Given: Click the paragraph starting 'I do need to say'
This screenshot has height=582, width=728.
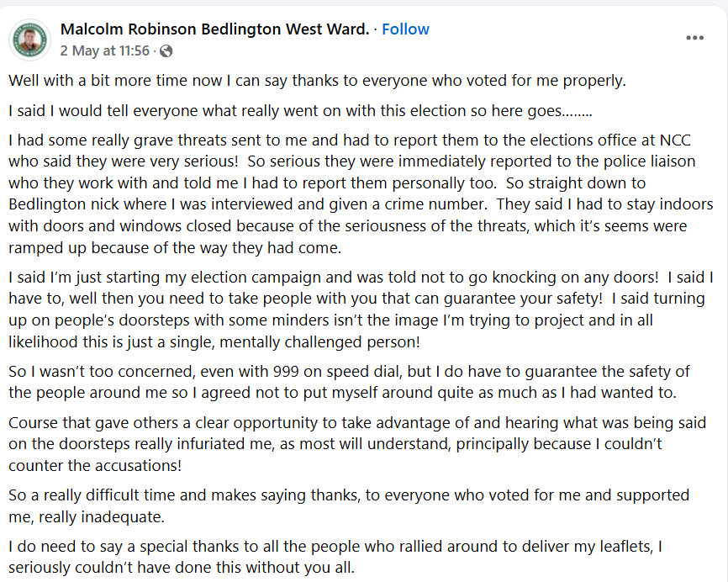Looking at the screenshot, I should [335, 557].
